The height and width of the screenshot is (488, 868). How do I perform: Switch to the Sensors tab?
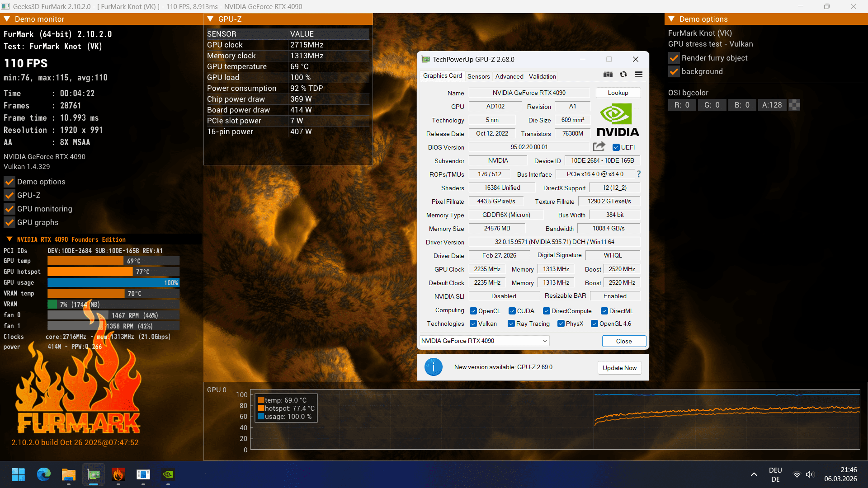[x=478, y=76]
